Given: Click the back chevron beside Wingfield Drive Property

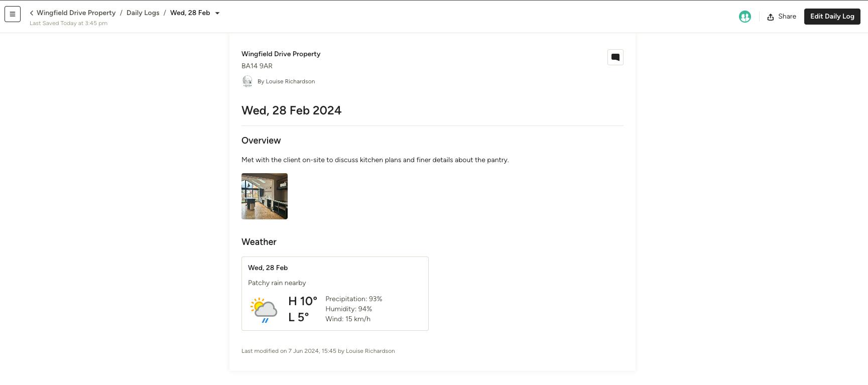Looking at the screenshot, I should (x=32, y=13).
